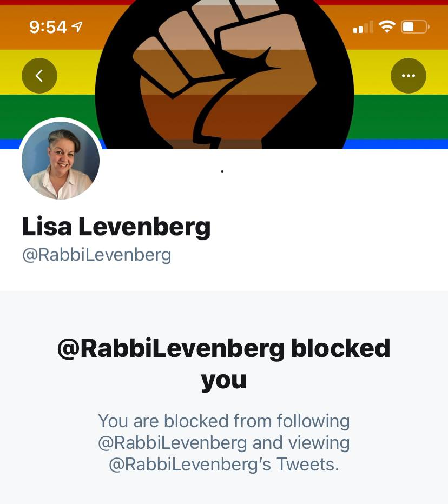Tap the gray @RabbiLevenberg handle below the name
The height and width of the screenshot is (504, 448).
(x=97, y=255)
